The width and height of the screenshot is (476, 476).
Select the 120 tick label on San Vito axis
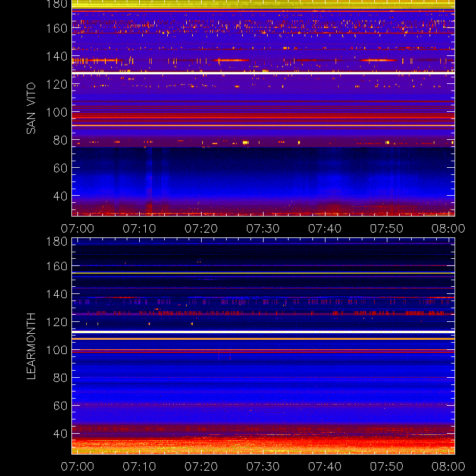(x=57, y=84)
